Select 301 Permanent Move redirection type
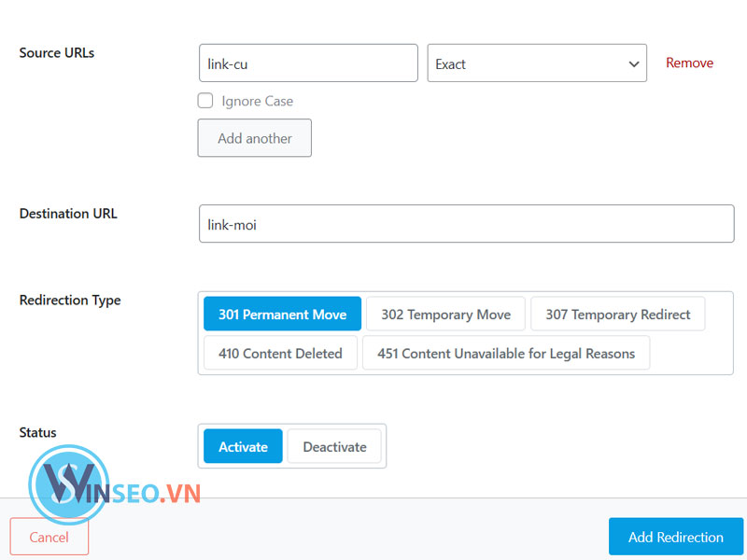The image size is (747, 560). 282,314
